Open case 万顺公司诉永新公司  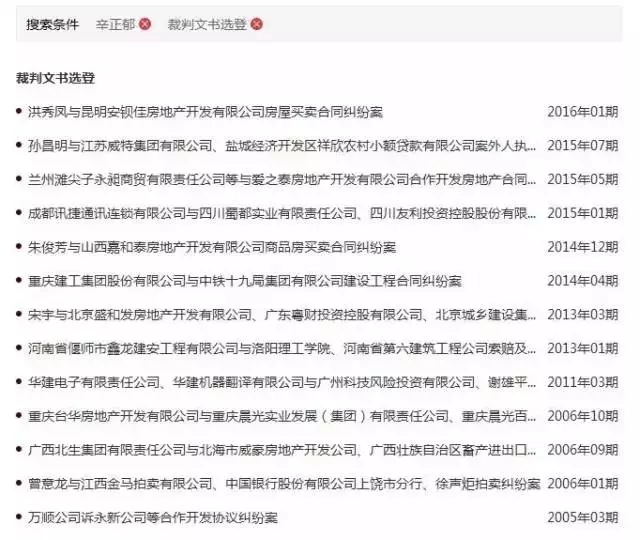point(153,518)
